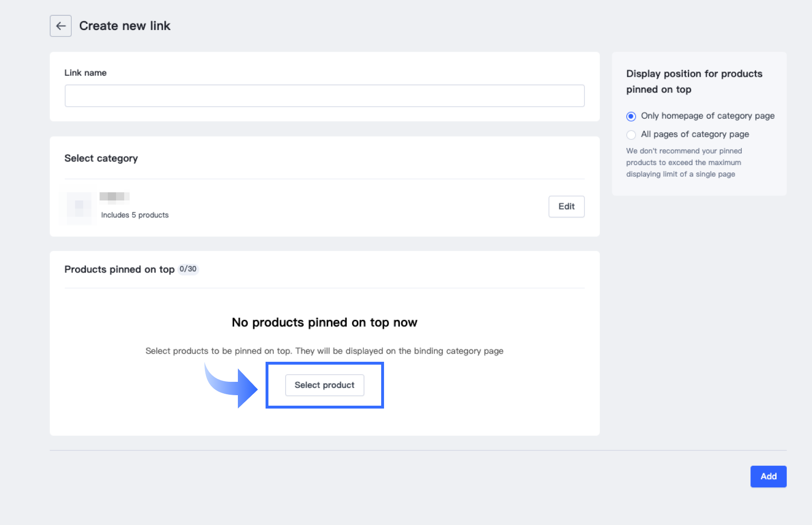The width and height of the screenshot is (812, 525).
Task: Focus the Link name input field
Action: click(x=324, y=96)
